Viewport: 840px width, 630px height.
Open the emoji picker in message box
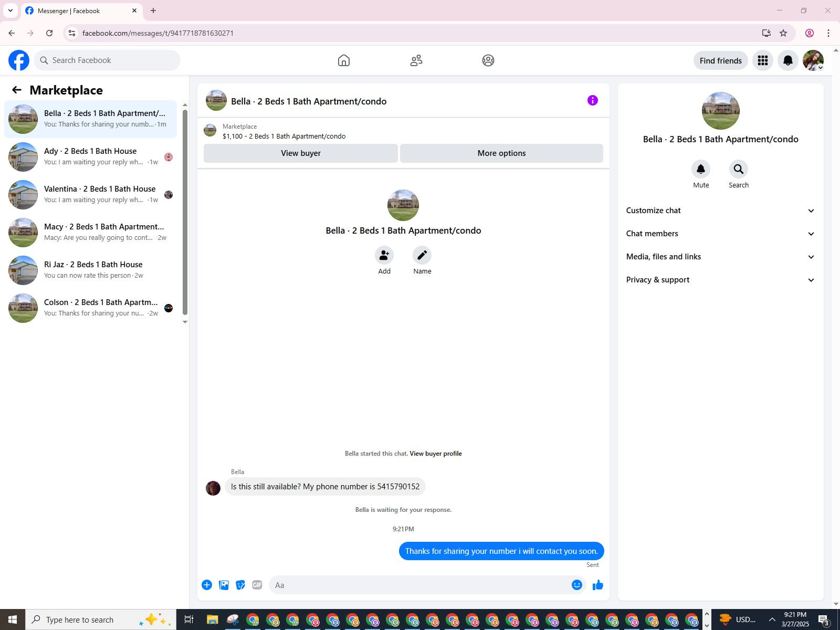point(577,585)
